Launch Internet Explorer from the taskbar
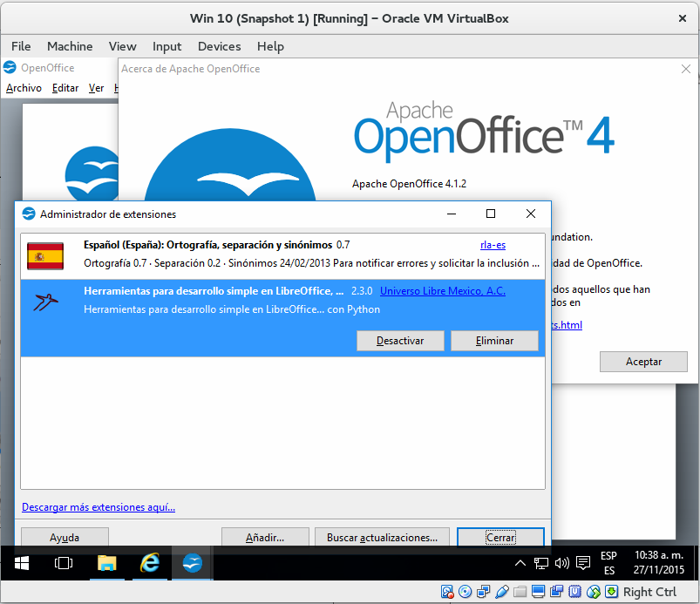 point(150,563)
